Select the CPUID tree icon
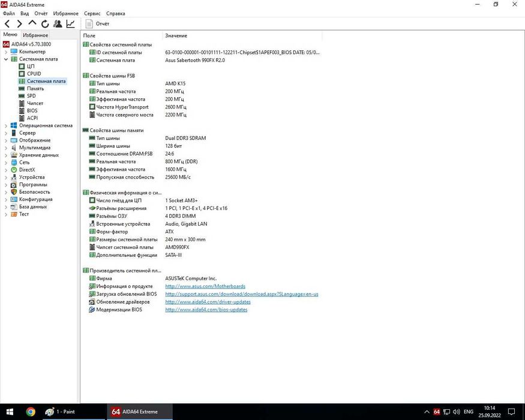Image resolution: width=525 pixels, height=420 pixels. [x=22, y=74]
